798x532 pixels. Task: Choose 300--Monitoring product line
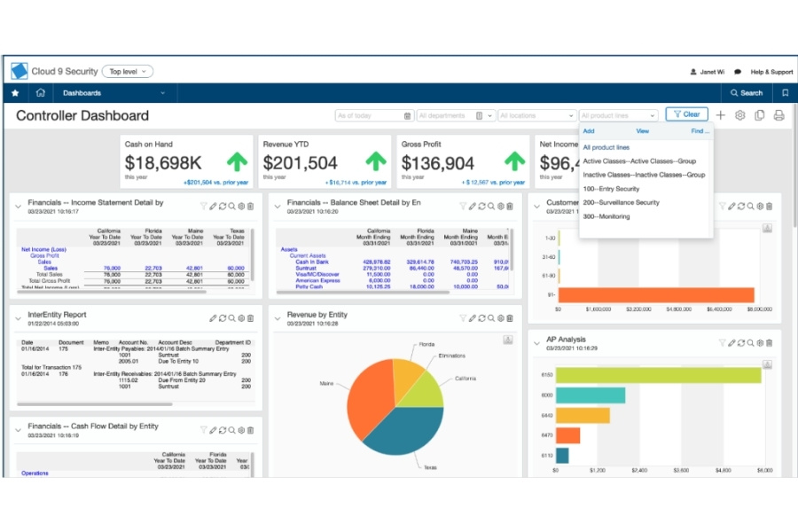pos(606,216)
